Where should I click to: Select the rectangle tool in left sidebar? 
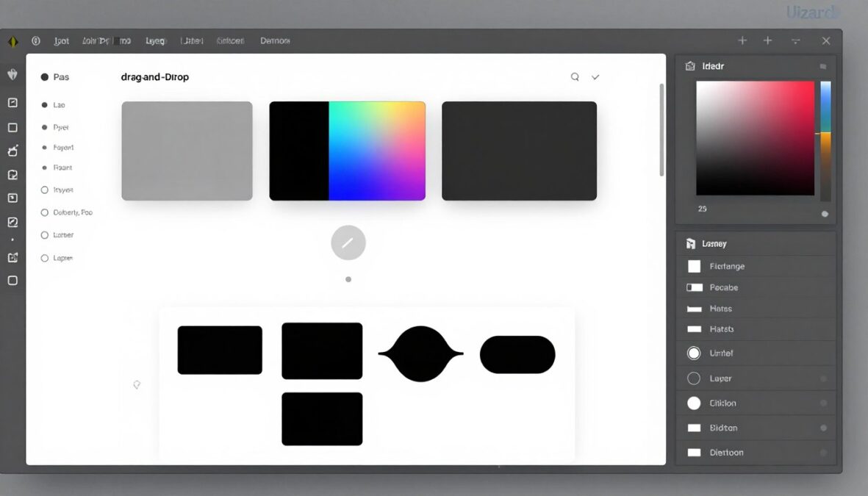click(12, 128)
